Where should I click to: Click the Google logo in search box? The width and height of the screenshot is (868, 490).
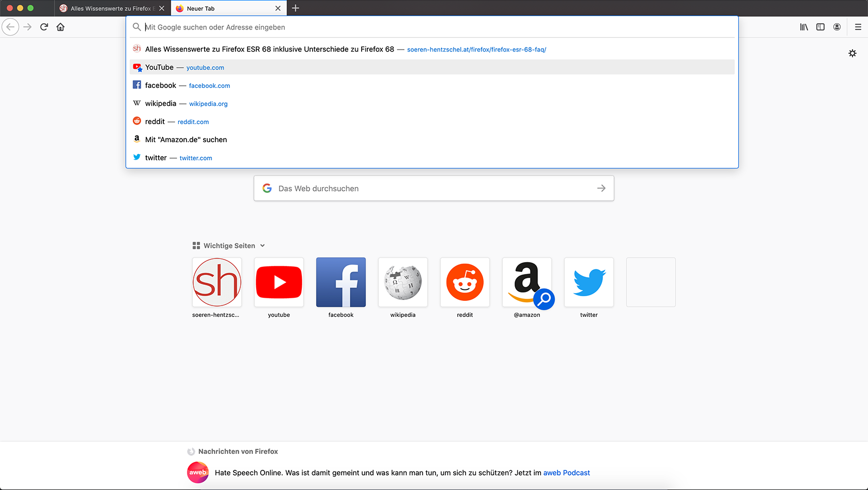pos(267,188)
